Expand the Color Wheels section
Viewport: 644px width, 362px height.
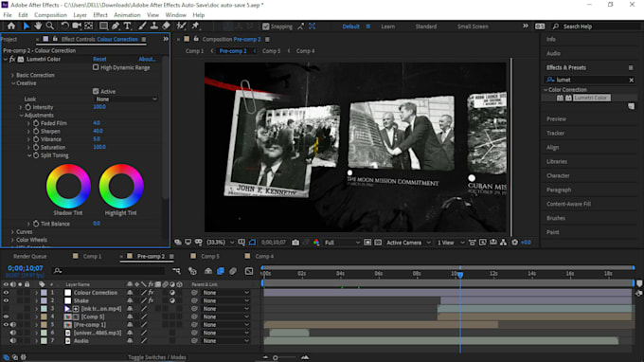tap(12, 240)
